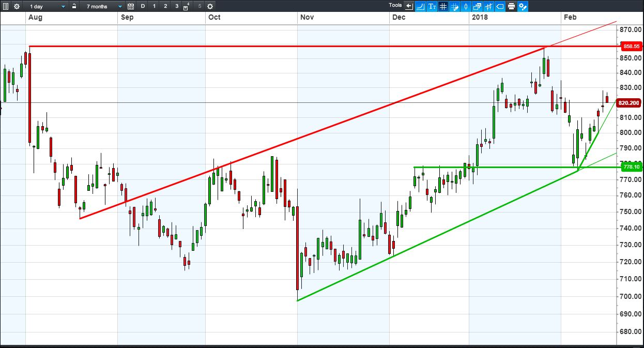Viewport: 644px width, 348px height.
Task: Switch to saved layout 3
Action: point(177,6)
